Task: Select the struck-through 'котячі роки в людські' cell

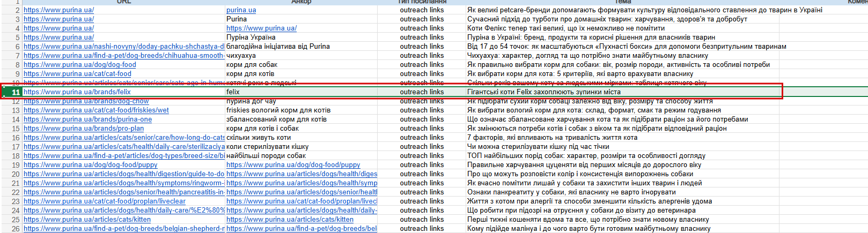Action: (x=301, y=83)
